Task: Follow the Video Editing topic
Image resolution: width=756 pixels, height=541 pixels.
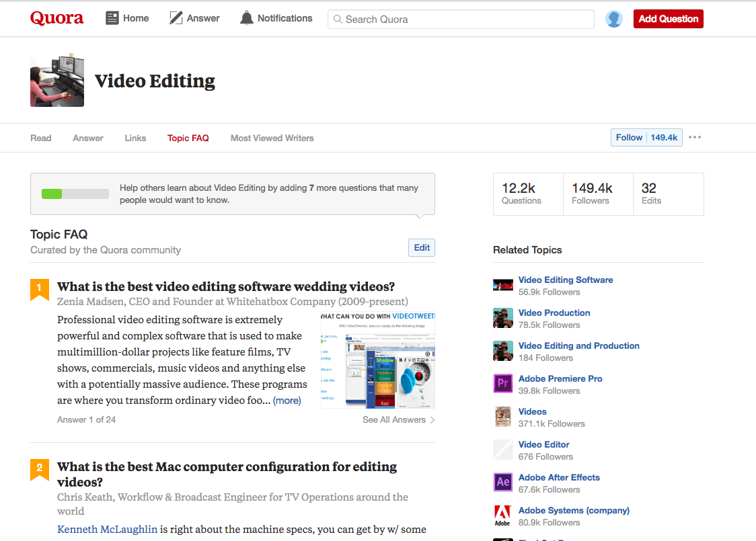Action: 629,137
